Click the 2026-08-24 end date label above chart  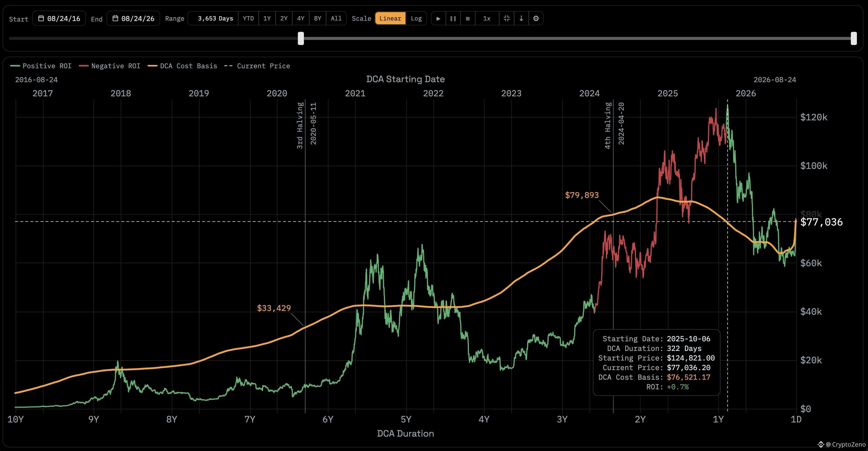(775, 80)
